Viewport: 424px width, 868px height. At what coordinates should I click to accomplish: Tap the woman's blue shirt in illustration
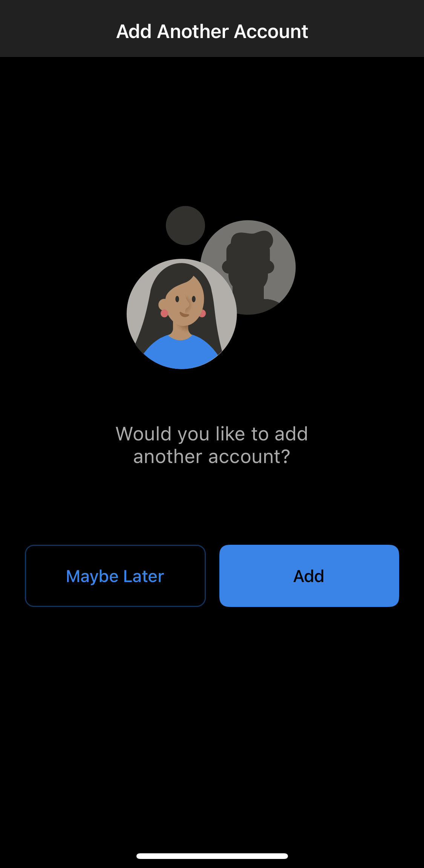tap(181, 353)
